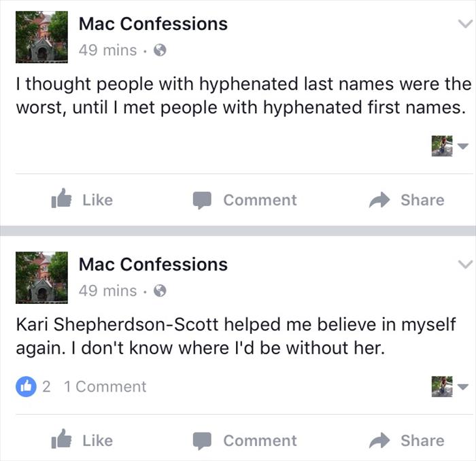The width and height of the screenshot is (476, 461).
Task: Comment on the hyphenated names post
Action: 245,200
